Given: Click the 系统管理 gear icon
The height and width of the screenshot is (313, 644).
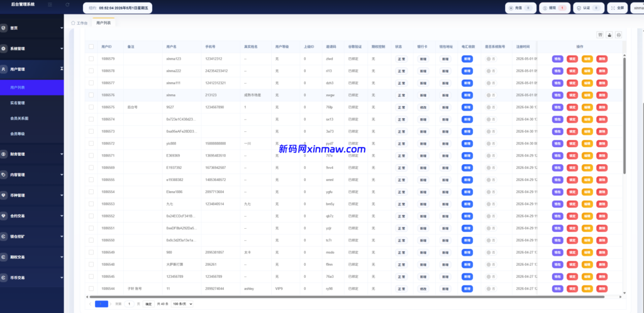Looking at the screenshot, I should (x=4, y=48).
